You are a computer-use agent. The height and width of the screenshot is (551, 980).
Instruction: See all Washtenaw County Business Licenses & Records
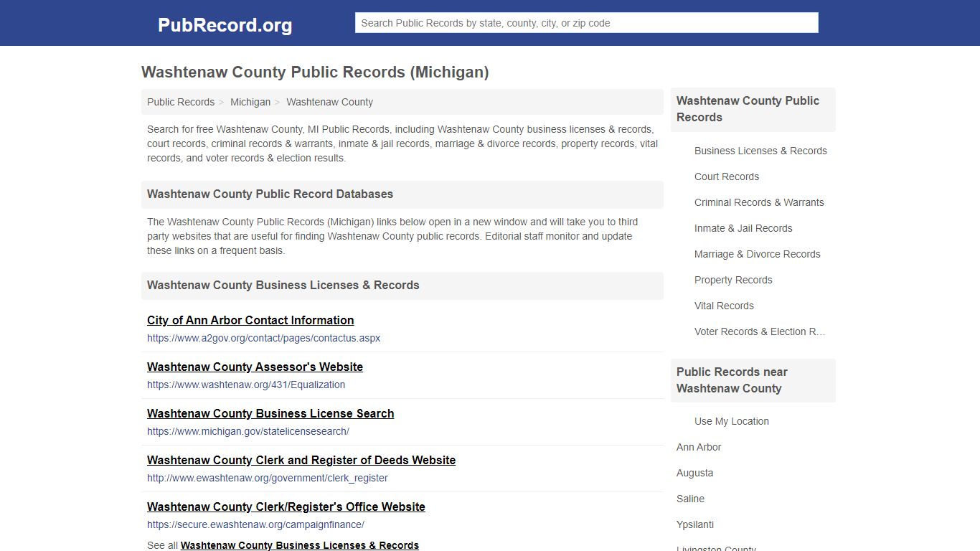click(300, 545)
